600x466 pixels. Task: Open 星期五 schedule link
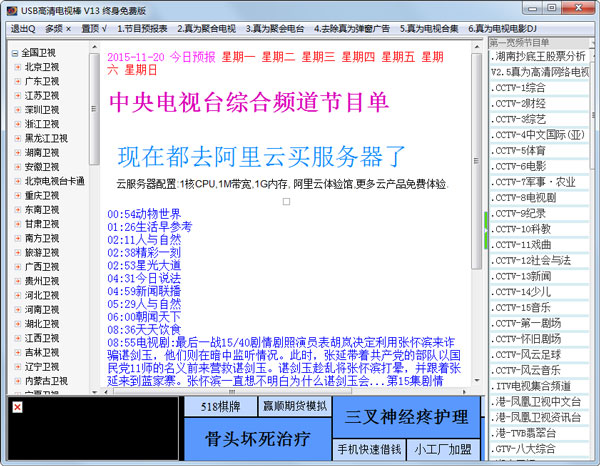(x=398, y=57)
